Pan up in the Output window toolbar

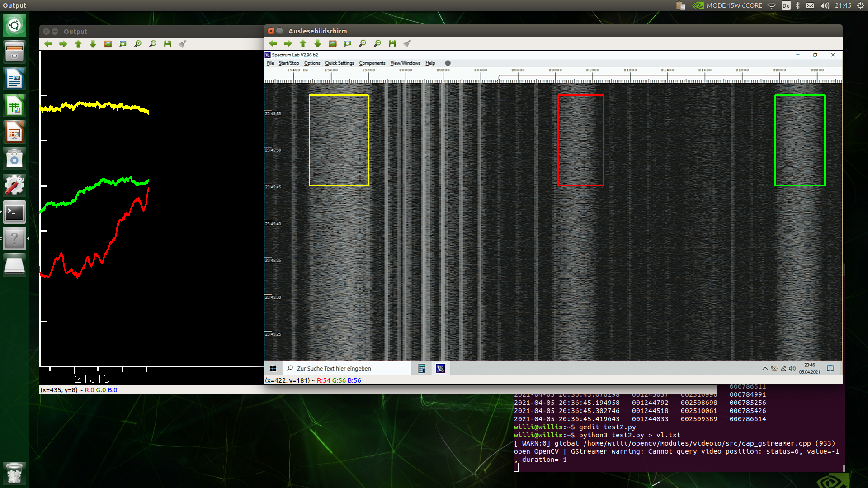78,44
